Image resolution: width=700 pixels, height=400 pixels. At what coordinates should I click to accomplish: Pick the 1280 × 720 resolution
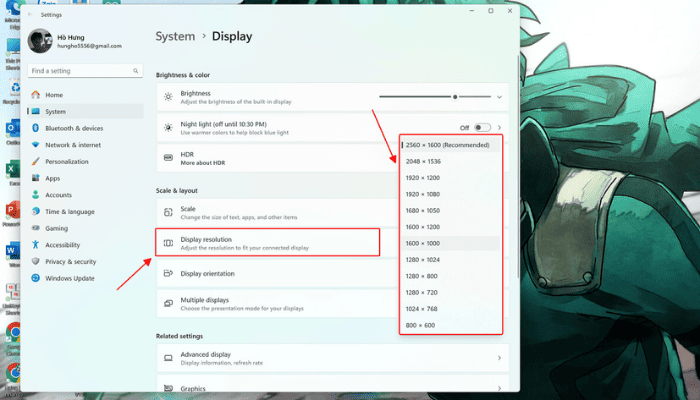(x=423, y=292)
